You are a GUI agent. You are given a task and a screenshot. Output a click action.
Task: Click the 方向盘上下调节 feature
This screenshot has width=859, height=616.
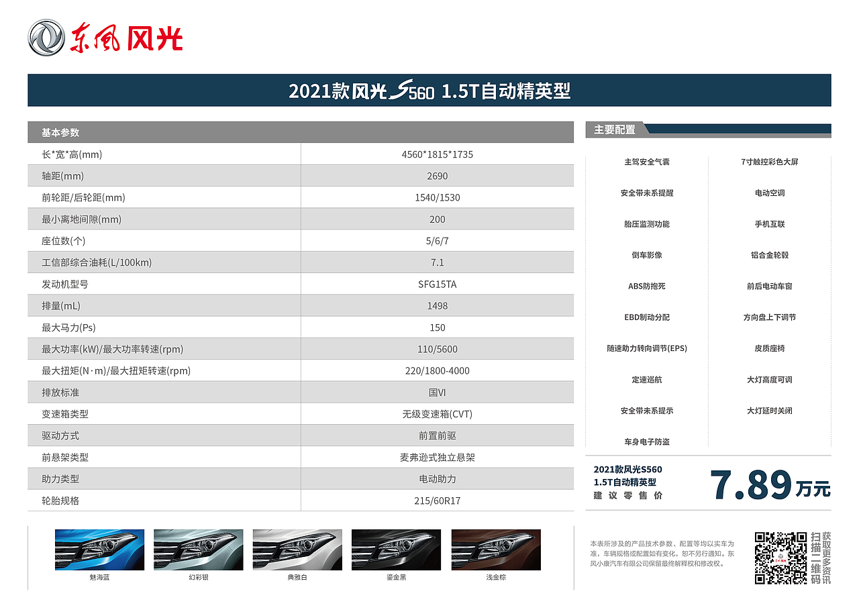point(770,317)
